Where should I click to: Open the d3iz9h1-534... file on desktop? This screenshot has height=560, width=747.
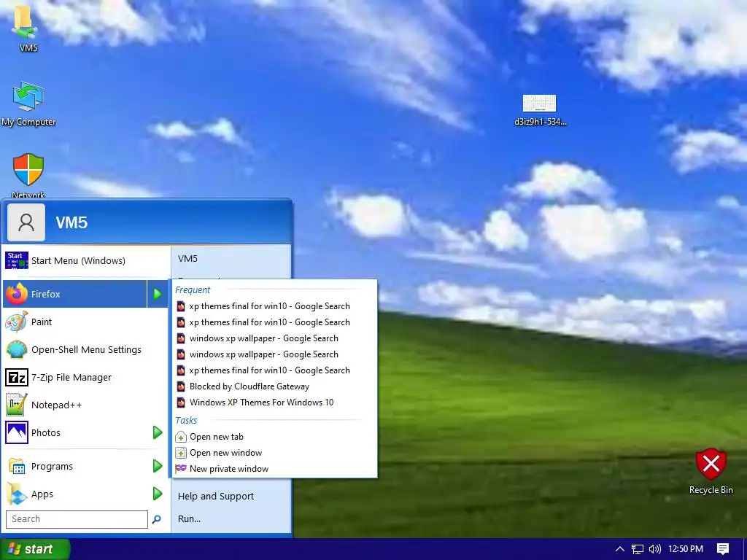click(540, 110)
